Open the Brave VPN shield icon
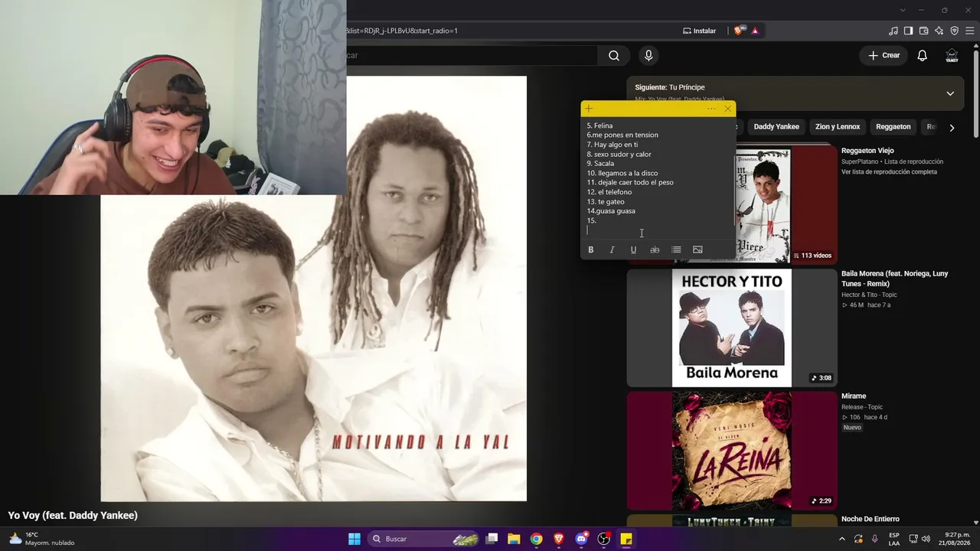 (954, 31)
